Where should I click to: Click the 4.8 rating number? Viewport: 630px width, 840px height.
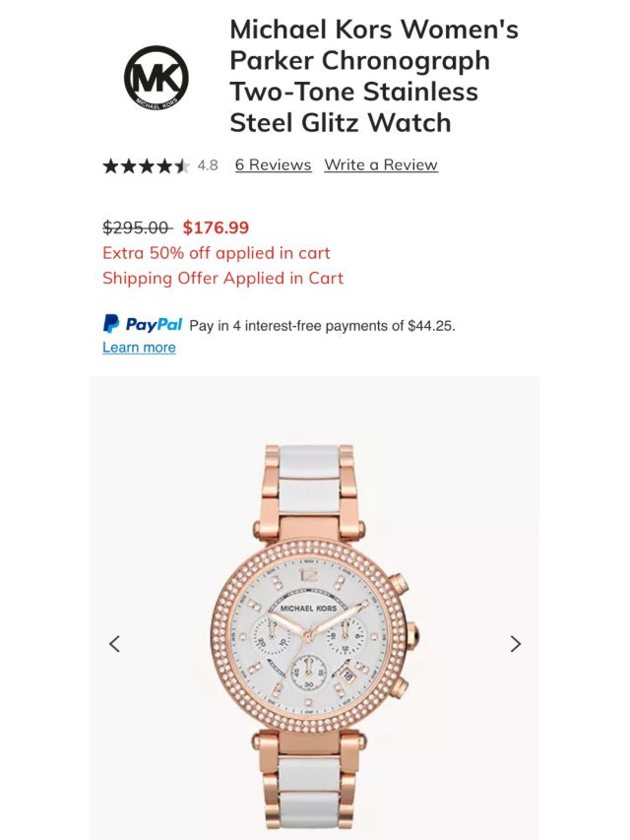(208, 165)
